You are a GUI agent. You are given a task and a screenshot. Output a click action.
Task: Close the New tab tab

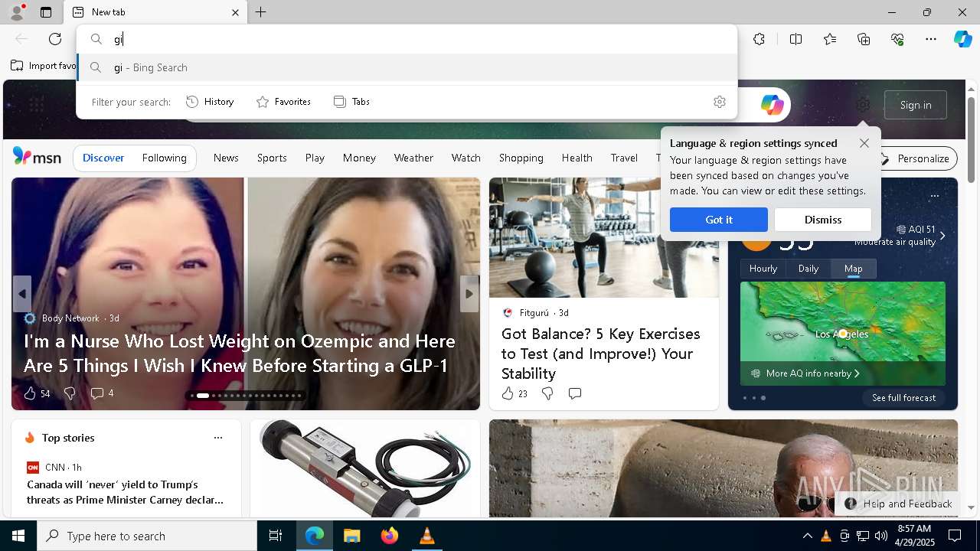235,12
